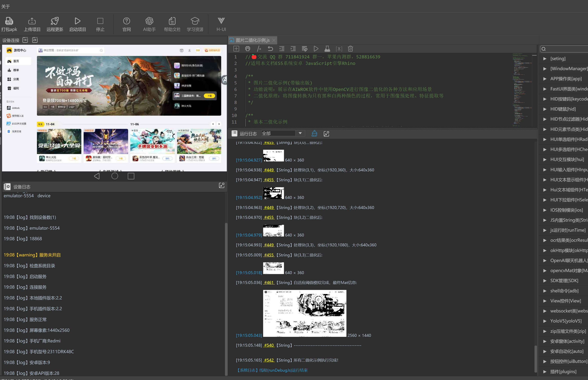The width and height of the screenshot is (588, 380).
Task: Click the comment toggle /* icon in editor toolbar
Action: click(259, 49)
